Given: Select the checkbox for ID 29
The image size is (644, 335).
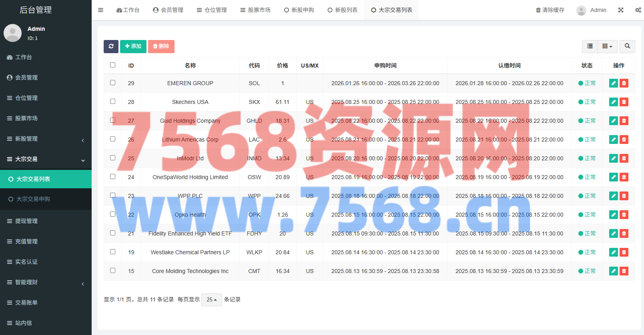Looking at the screenshot, I should coord(112,83).
